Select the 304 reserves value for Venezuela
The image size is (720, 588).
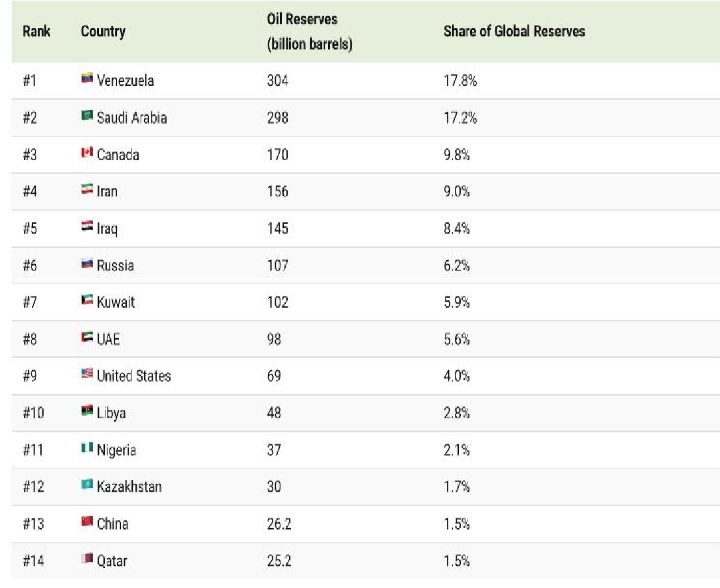point(278,81)
